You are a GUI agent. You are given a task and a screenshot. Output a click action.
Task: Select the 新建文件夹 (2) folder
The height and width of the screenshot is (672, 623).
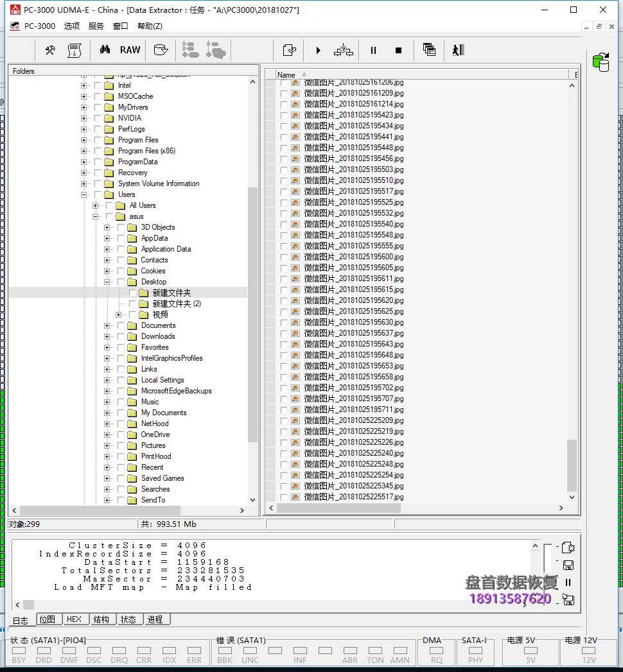176,304
